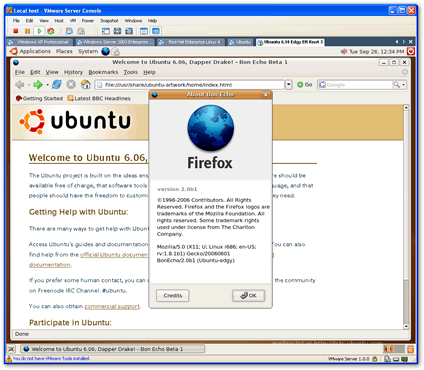Close the About Bon Echo dialog
Screen dimensions: 424x370
(x=266, y=95)
